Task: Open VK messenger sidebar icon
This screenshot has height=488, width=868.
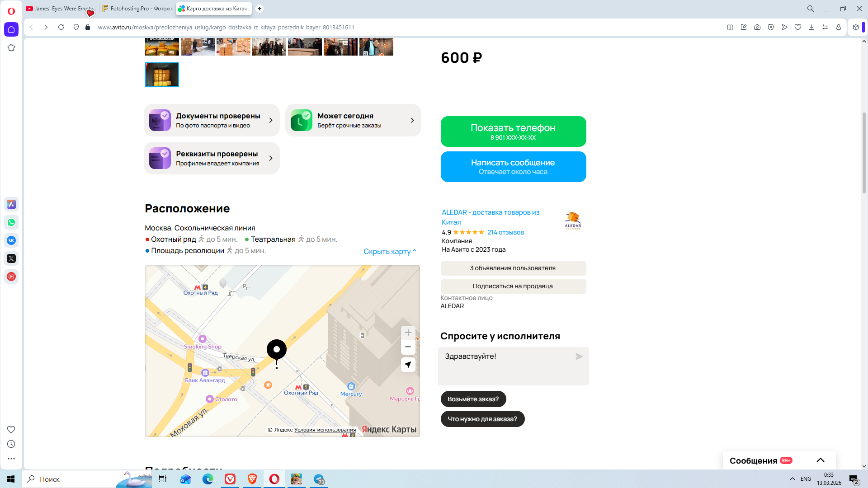Action: pyautogui.click(x=11, y=240)
